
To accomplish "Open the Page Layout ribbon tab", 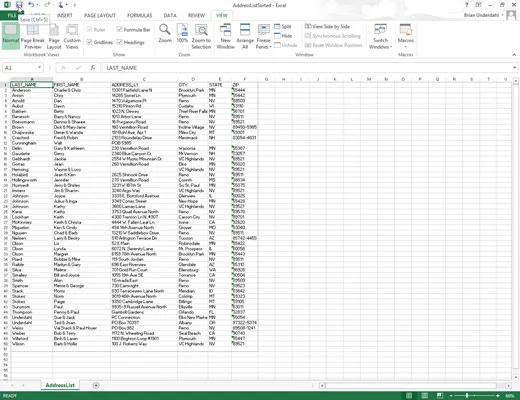I will [100, 15].
